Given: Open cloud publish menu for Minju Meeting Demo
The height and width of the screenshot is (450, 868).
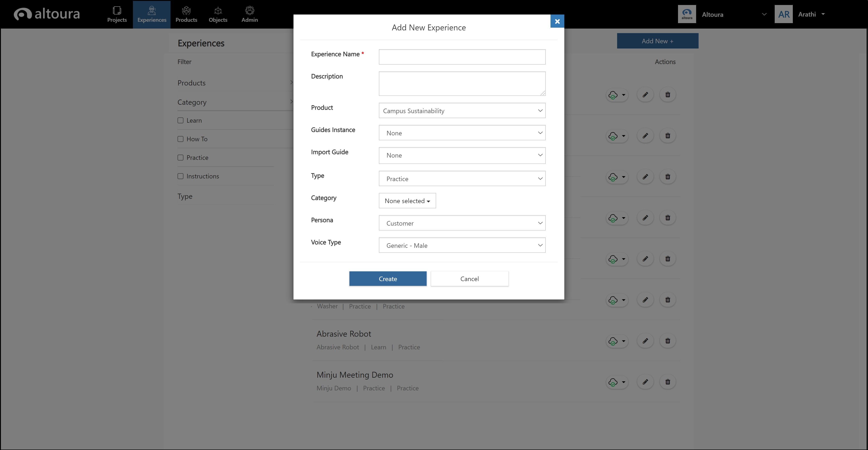Looking at the screenshot, I should point(617,382).
